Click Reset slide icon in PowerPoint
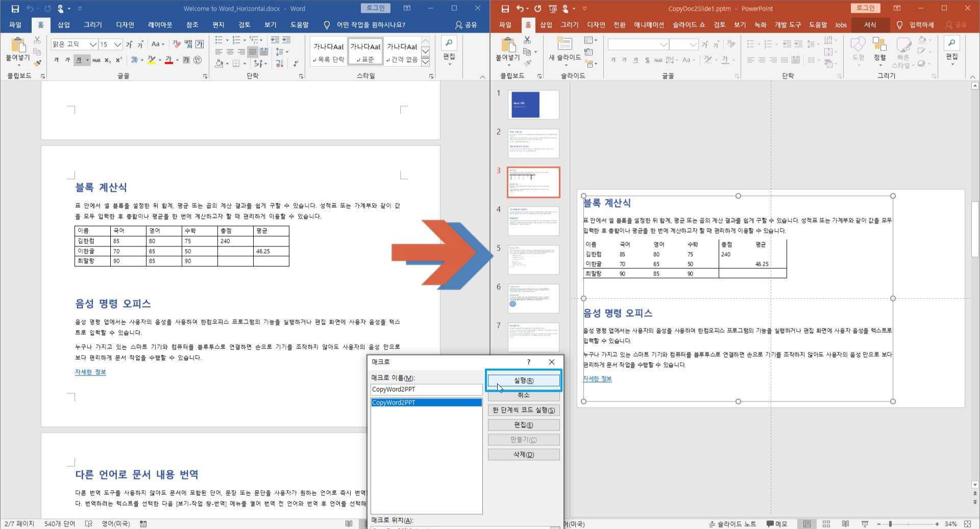980x529 pixels. click(x=589, y=52)
